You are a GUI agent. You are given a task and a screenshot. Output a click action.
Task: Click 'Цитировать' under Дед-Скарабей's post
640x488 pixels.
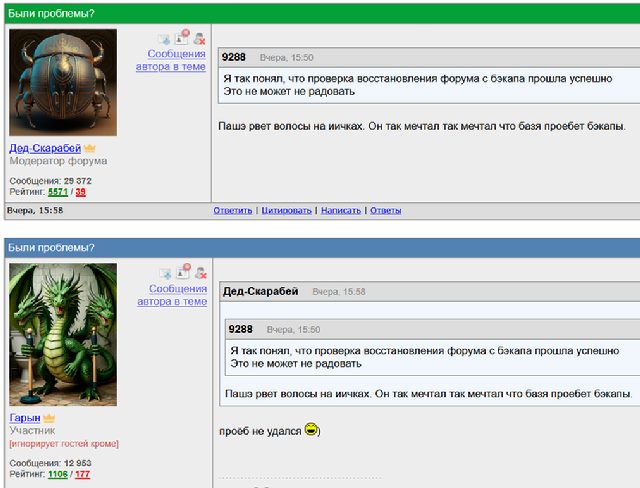[287, 211]
